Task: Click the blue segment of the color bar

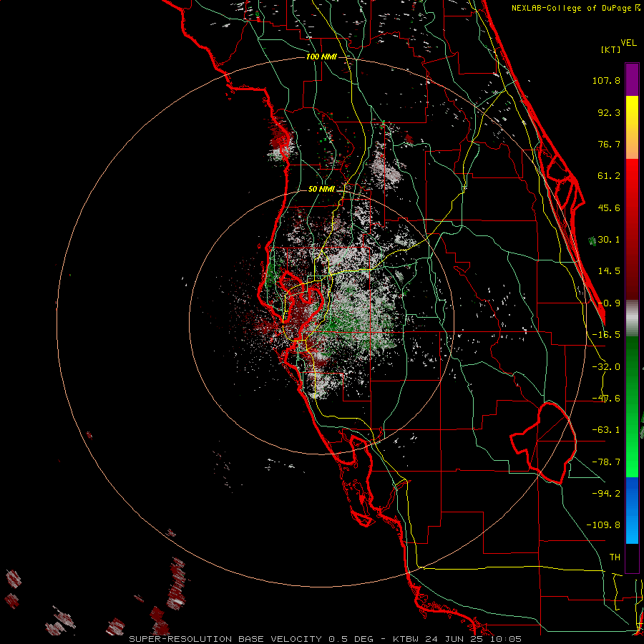Action: coord(632,510)
